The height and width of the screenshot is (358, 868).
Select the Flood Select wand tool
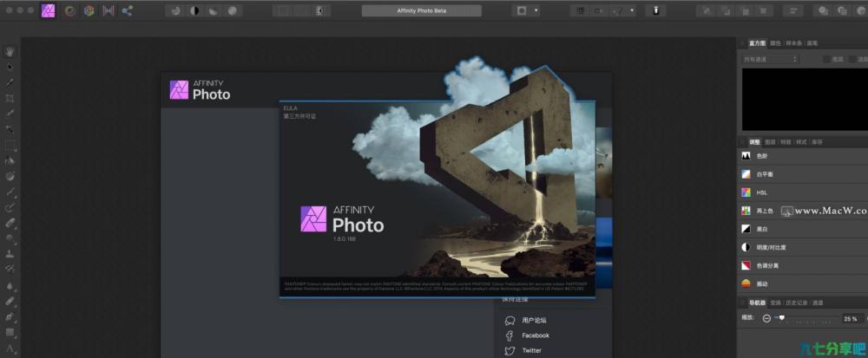[10, 129]
